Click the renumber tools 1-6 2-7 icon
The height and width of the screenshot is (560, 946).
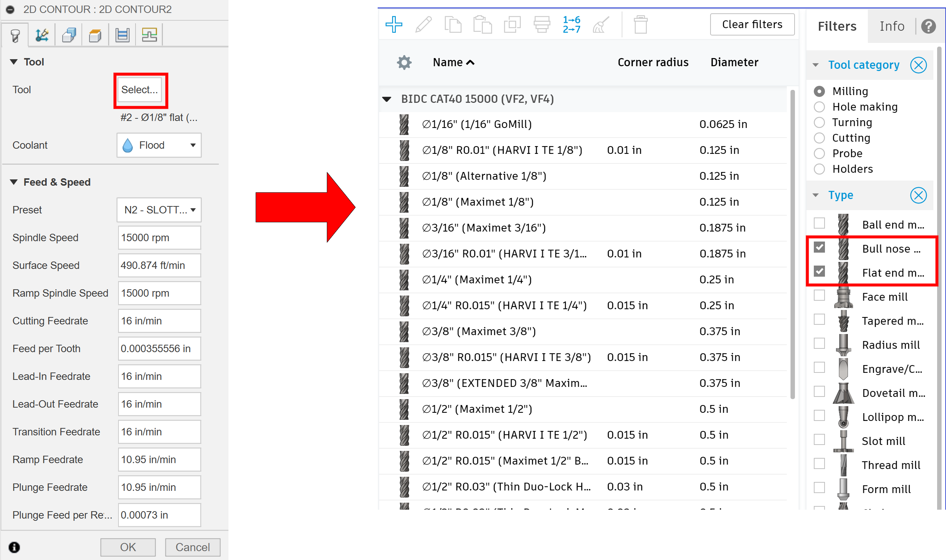pos(571,25)
